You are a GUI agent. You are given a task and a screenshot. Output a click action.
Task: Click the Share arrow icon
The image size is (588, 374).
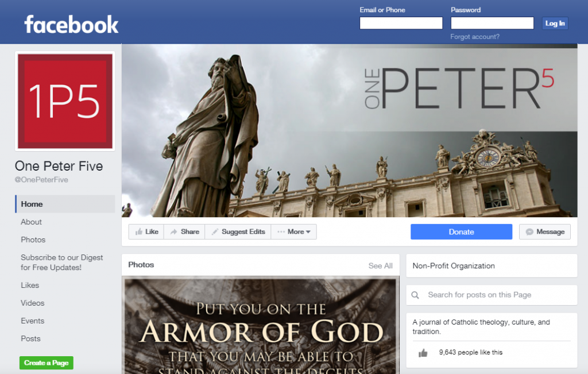pos(173,232)
